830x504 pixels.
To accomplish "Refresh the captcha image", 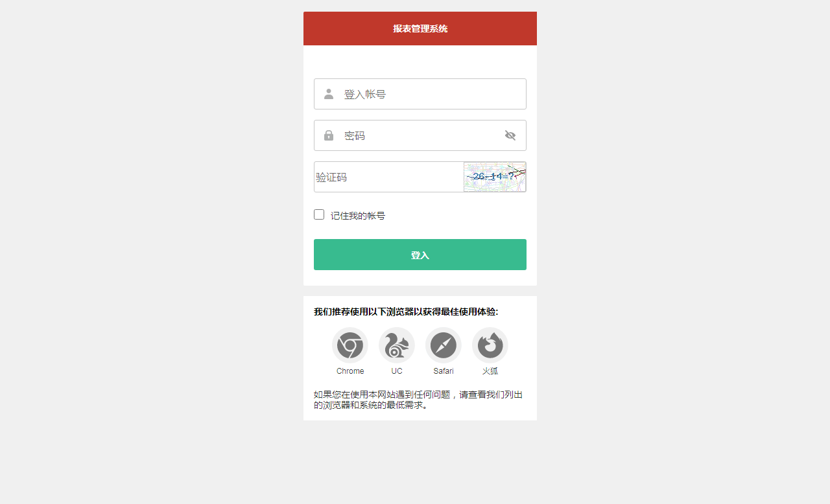I will [495, 177].
